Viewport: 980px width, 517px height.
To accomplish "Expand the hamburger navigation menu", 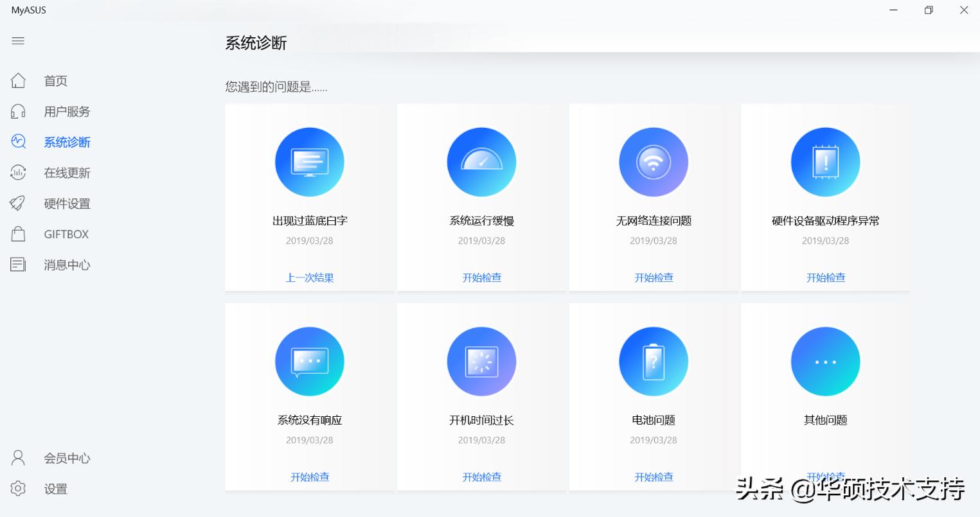I will coord(18,40).
